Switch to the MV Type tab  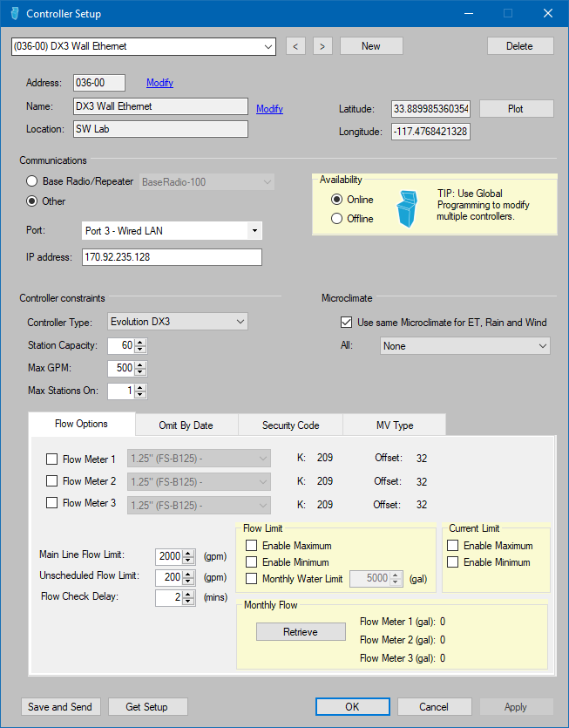(x=395, y=425)
